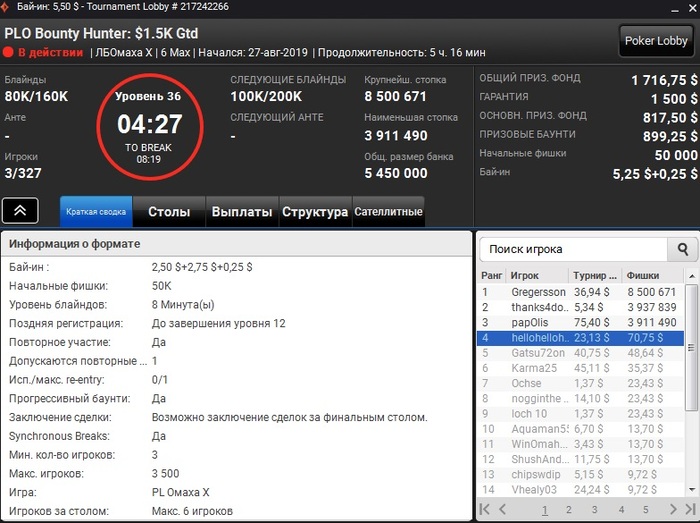Click the players count 3/327
This screenshot has width=700, height=523.
point(23,173)
